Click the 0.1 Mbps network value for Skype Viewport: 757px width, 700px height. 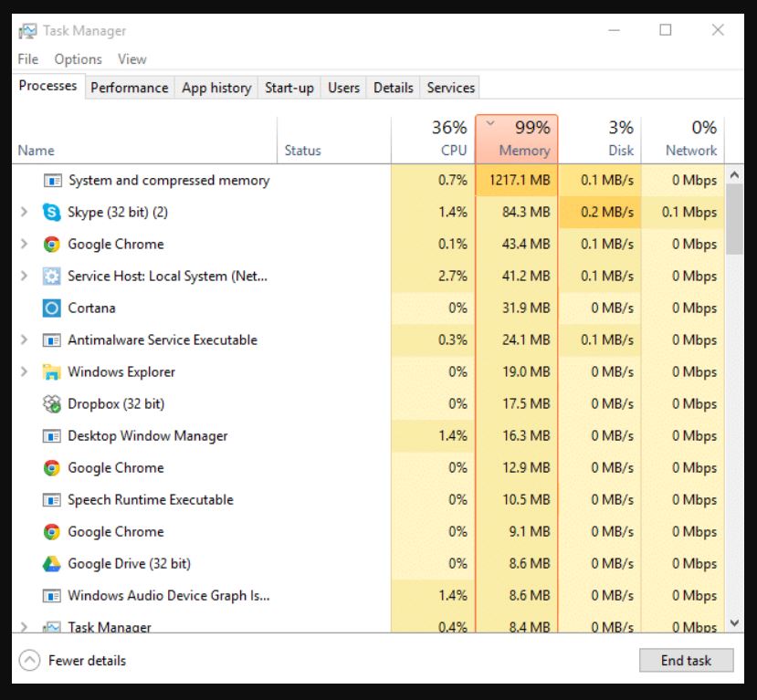[689, 213]
